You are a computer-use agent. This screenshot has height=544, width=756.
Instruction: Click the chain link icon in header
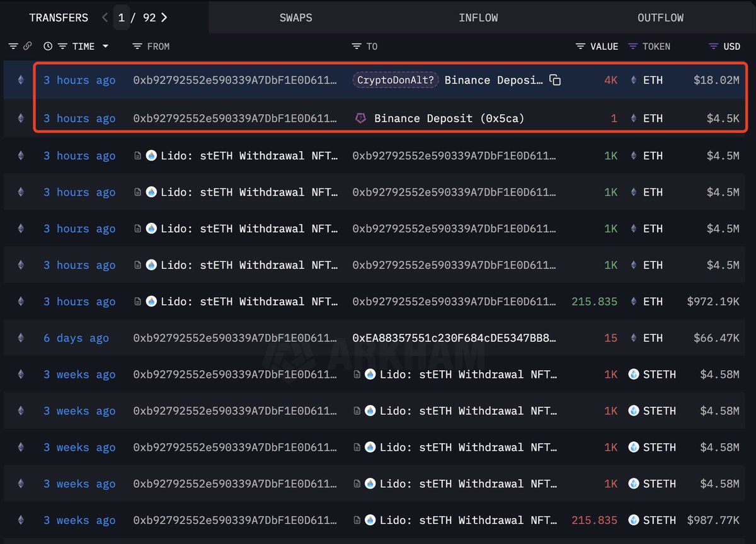pos(27,47)
